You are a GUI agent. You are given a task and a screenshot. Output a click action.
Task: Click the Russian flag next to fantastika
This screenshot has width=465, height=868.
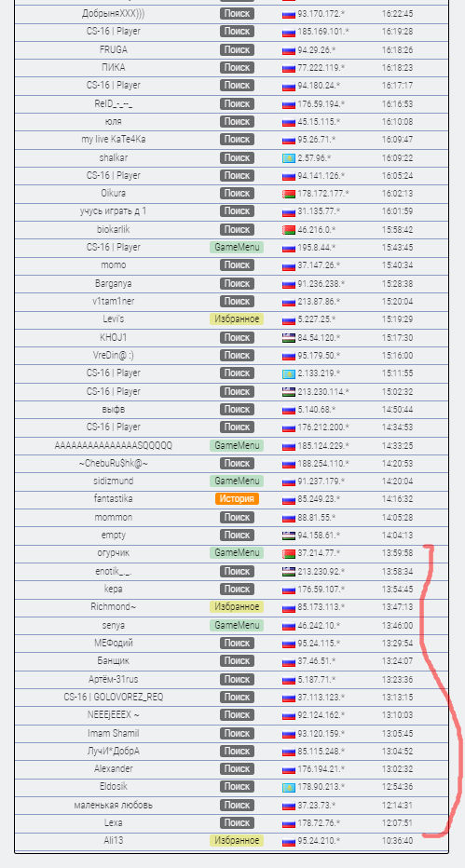coord(288,499)
